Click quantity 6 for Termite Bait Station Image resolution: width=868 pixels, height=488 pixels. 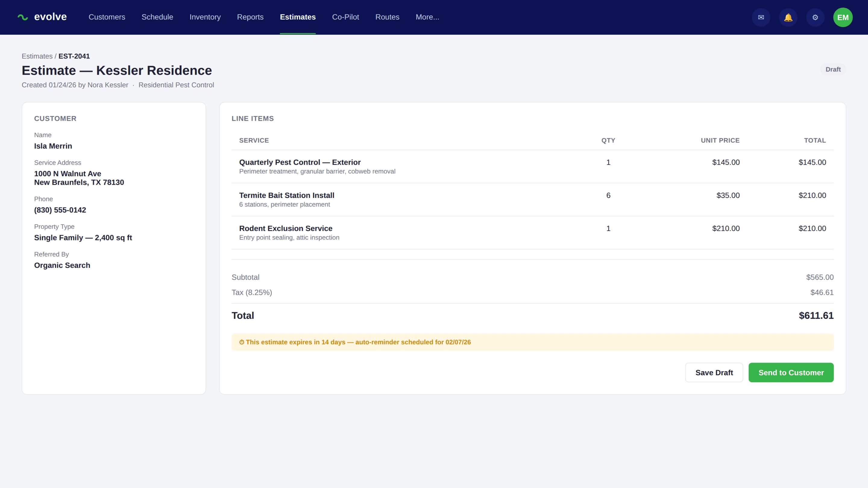(x=609, y=195)
